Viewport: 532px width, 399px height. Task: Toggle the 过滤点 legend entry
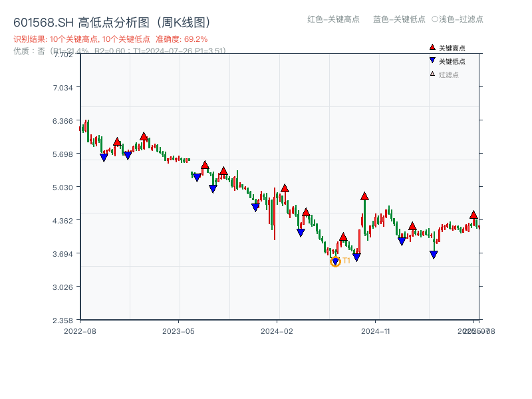[x=448, y=74]
